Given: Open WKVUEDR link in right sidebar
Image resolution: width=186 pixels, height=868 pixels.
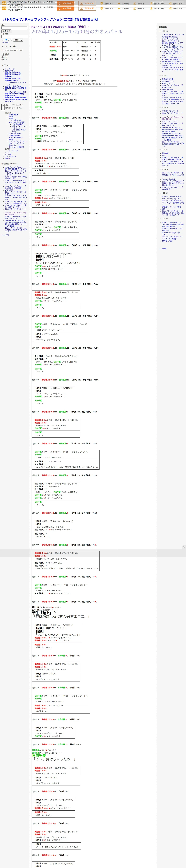Looking at the screenshot, I should click(x=166, y=83).
